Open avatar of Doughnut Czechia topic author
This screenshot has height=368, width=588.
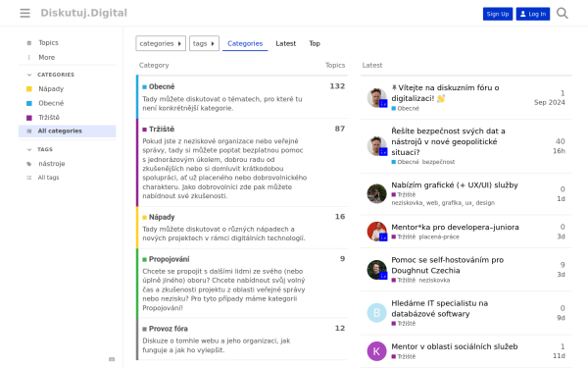coord(377,270)
